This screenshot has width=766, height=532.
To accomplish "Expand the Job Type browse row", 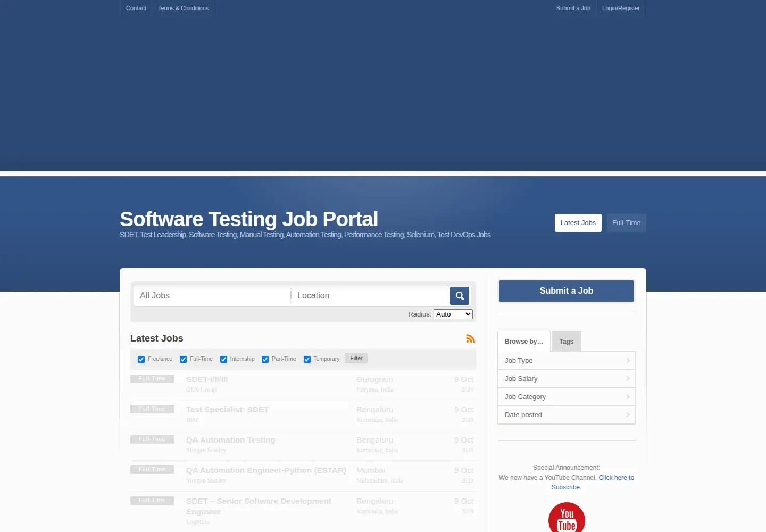I will click(567, 361).
